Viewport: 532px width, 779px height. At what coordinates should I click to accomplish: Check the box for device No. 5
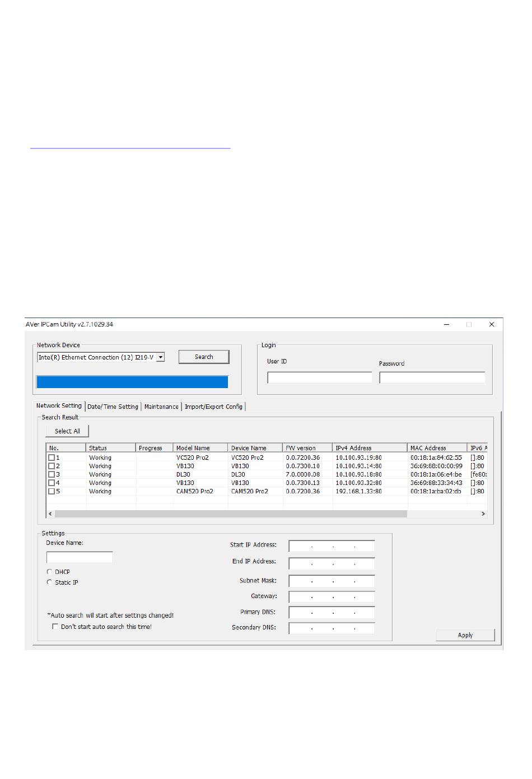[52, 491]
